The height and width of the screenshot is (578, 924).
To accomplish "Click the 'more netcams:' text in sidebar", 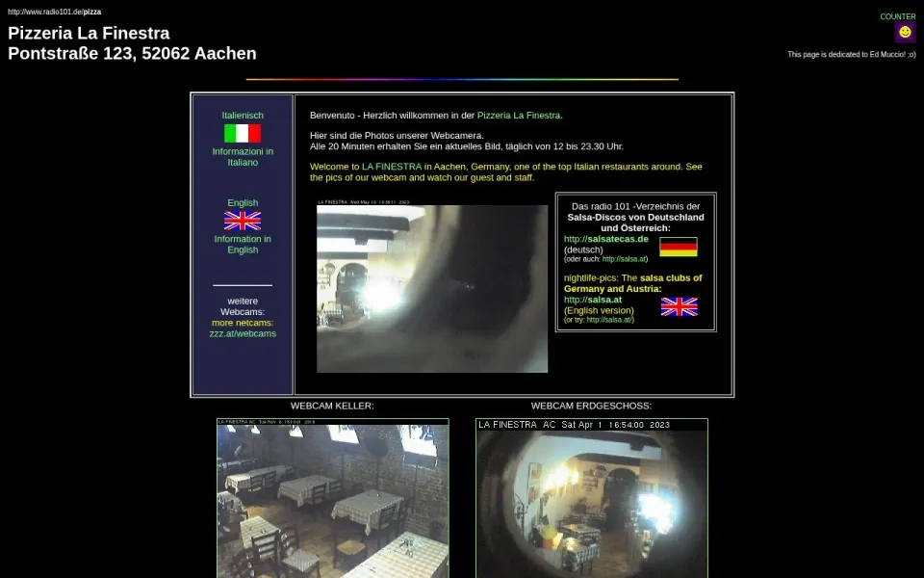I will (243, 323).
